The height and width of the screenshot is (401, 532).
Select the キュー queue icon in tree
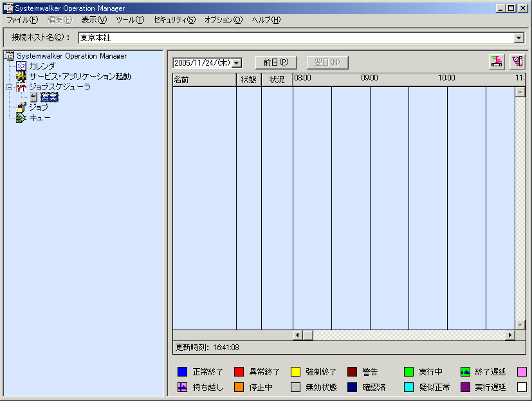[21, 118]
